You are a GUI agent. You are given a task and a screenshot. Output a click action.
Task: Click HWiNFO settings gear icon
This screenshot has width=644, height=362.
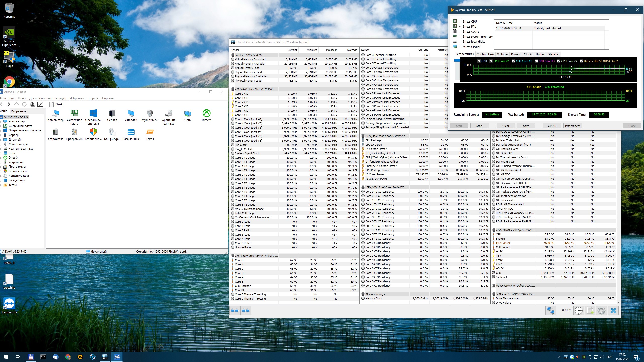pyautogui.click(x=601, y=310)
